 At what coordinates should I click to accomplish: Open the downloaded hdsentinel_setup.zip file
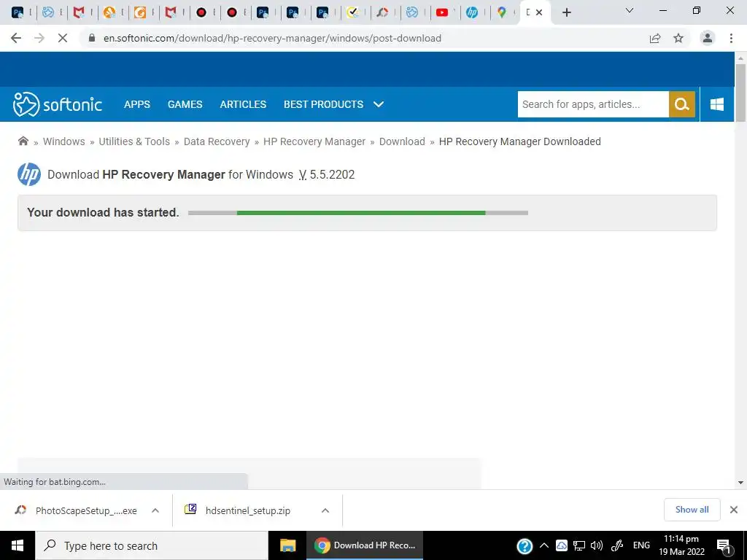point(239,510)
